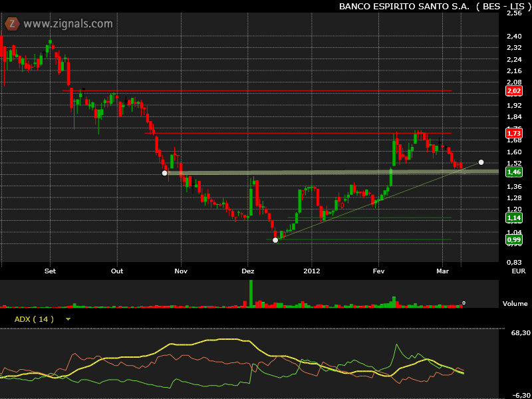Click the 1,36 price axis label
Viewport: 532px width, 399px height.
[x=514, y=186]
